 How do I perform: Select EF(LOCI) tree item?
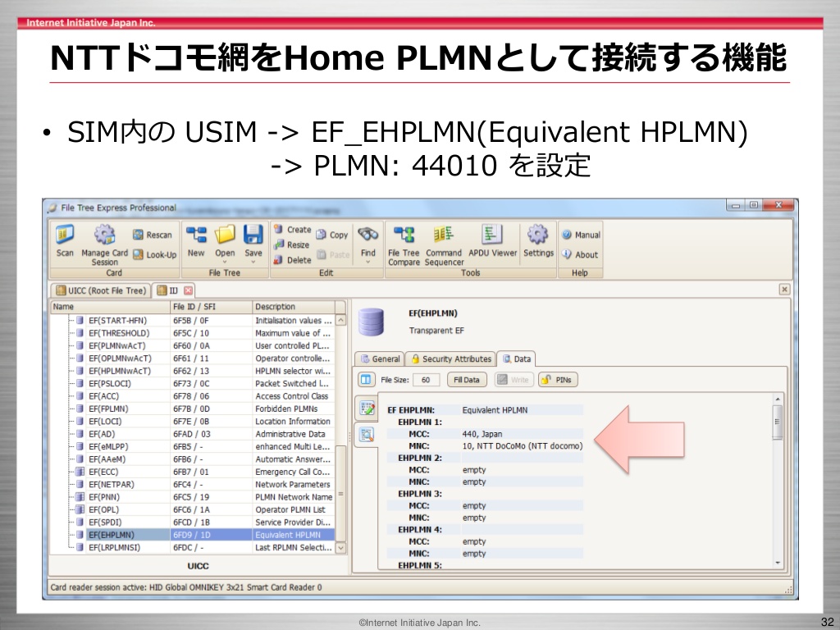[x=105, y=421]
